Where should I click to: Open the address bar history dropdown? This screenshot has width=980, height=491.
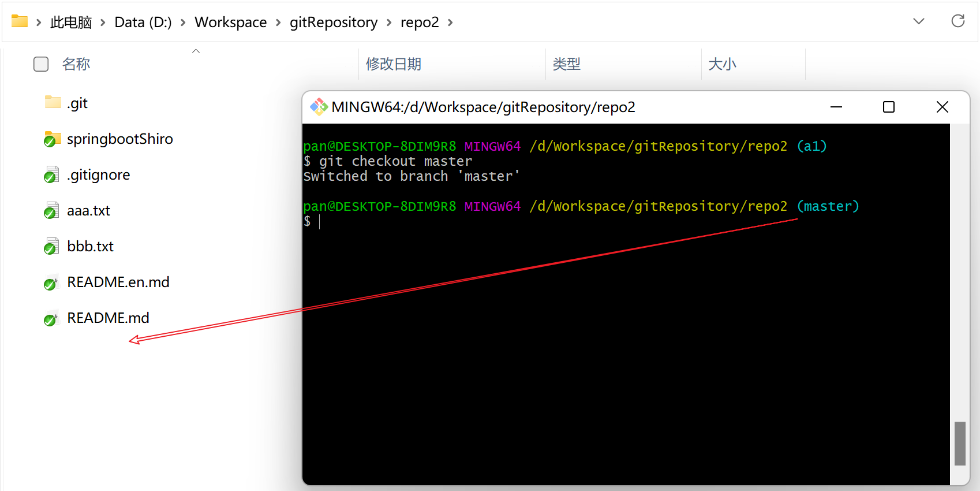point(918,21)
